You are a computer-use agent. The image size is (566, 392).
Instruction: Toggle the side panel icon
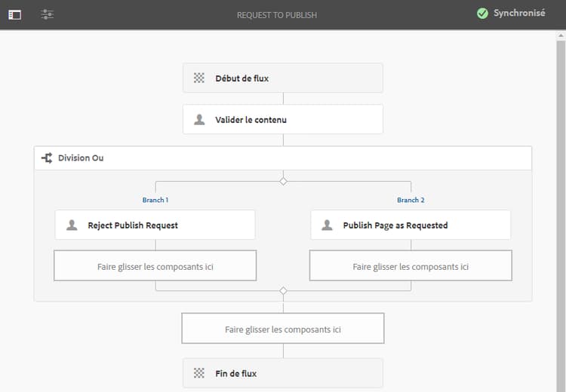pos(15,14)
